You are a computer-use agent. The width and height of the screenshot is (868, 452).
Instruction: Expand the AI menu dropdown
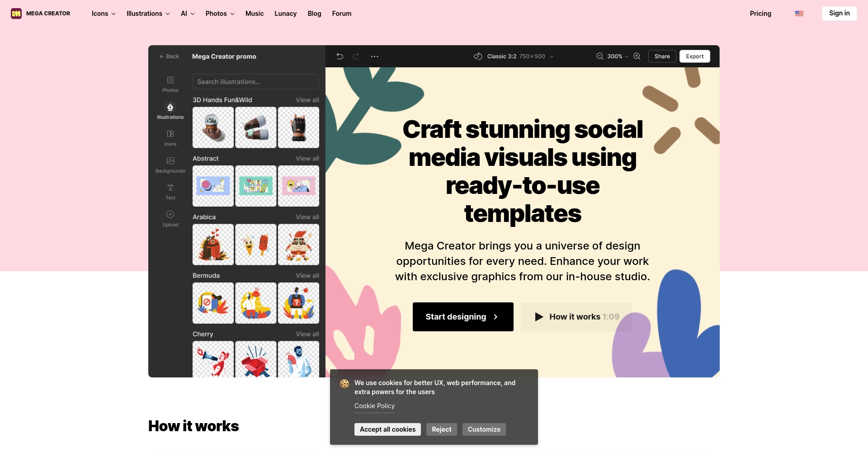click(188, 14)
